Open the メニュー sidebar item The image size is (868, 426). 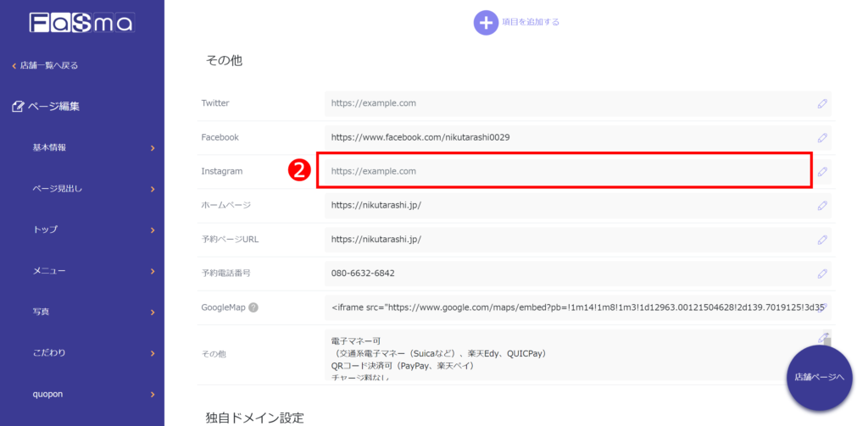click(x=92, y=271)
